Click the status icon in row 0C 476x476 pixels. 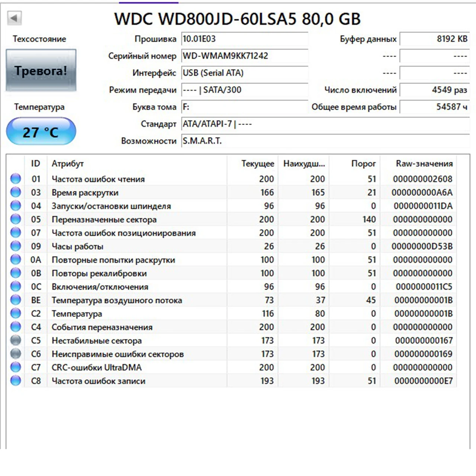pos(16,287)
